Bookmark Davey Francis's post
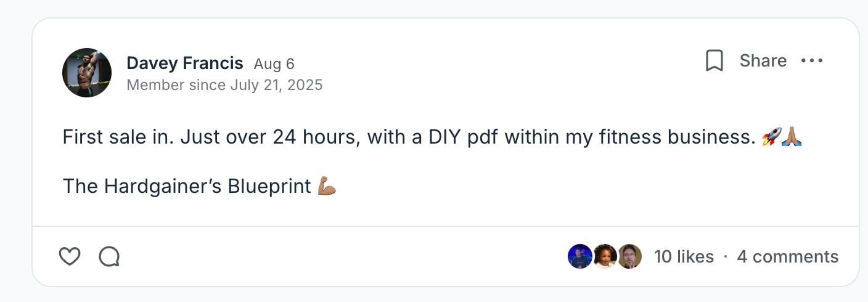The width and height of the screenshot is (868, 302). [x=714, y=61]
